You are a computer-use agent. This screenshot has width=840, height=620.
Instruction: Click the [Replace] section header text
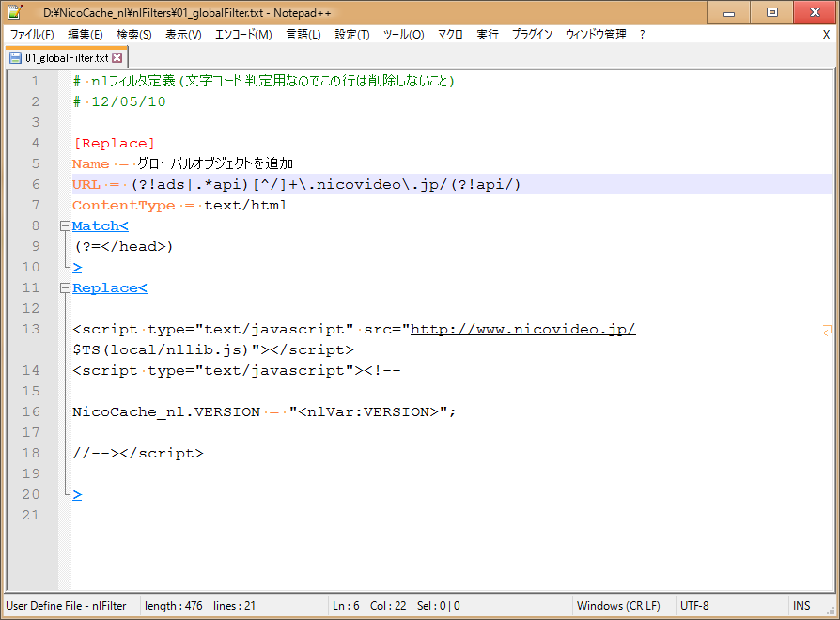[114, 144]
